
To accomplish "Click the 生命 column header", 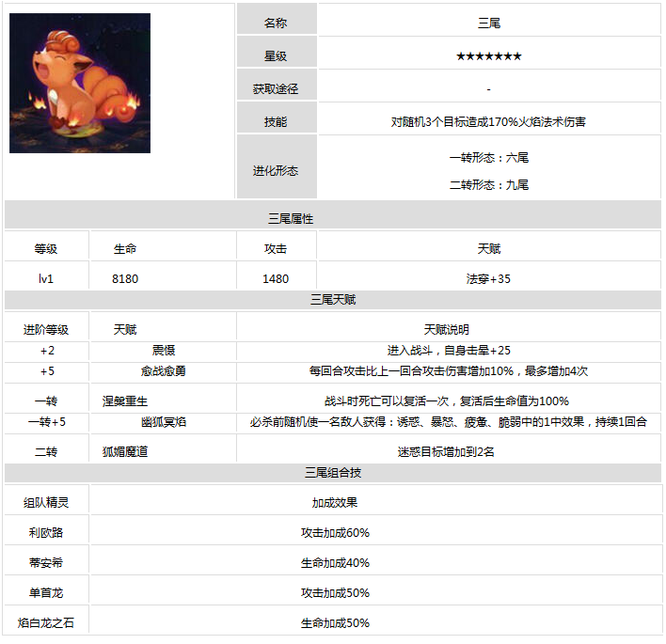I will tap(125, 249).
